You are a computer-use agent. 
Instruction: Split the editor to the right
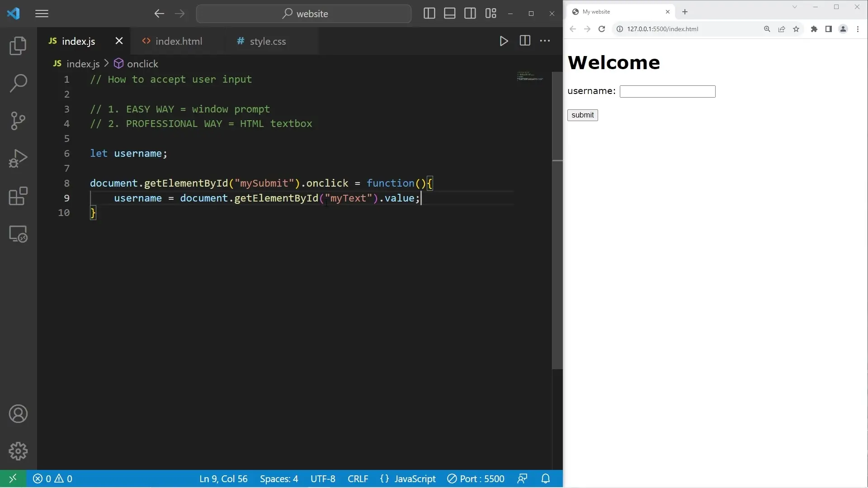point(524,41)
